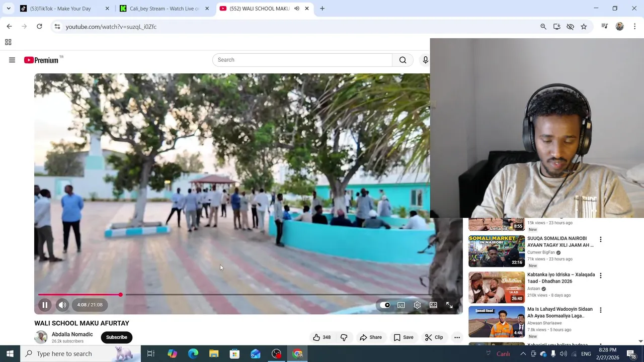Save the video to a playlist

[404, 337]
